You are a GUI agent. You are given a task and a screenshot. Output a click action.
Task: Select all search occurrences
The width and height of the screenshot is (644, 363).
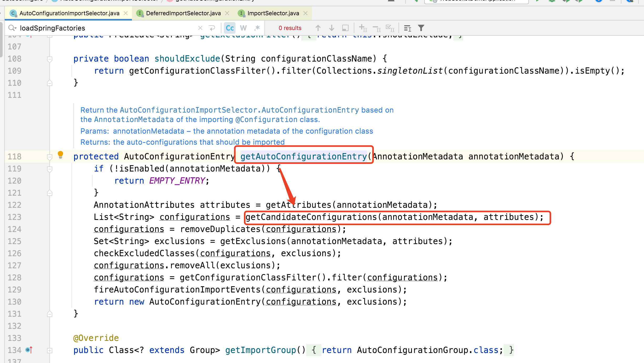click(390, 28)
